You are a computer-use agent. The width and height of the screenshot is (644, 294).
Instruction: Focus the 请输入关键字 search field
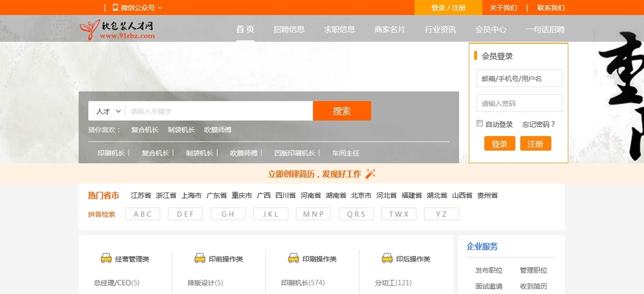pyautogui.click(x=219, y=111)
